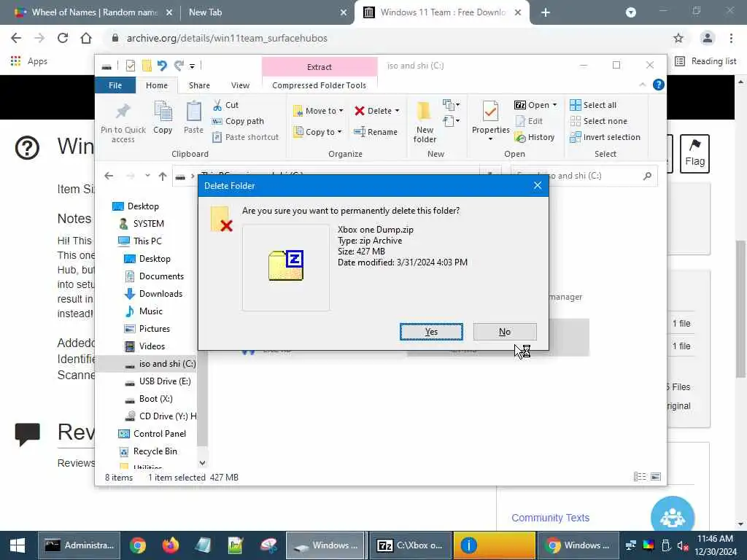
Task: Switch to Large icons view in status bar
Action: pyautogui.click(x=656, y=477)
